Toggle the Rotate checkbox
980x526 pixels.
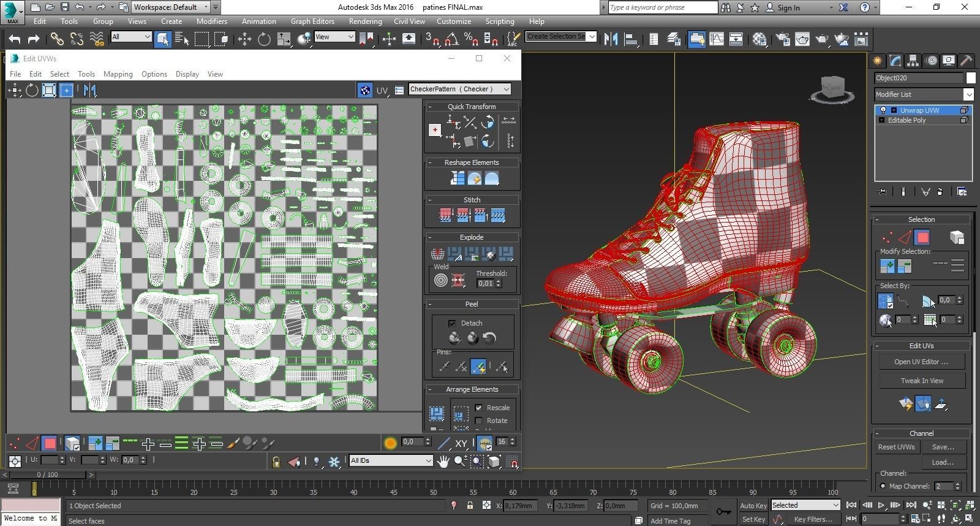tap(479, 421)
